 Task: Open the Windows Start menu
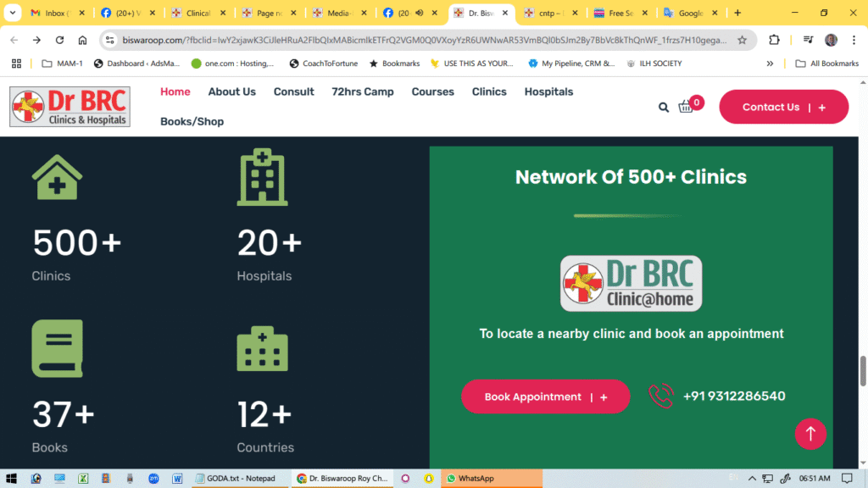[11, 479]
